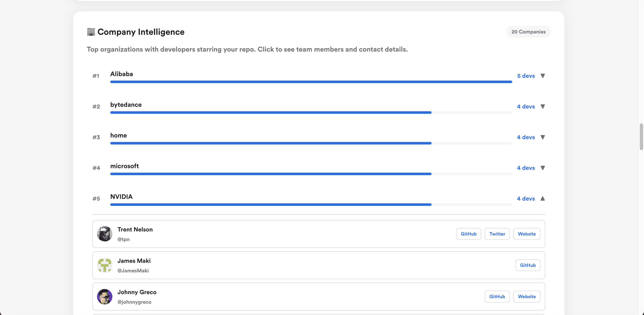Collapse the NVIDIA developers list arrow

pyautogui.click(x=542, y=199)
